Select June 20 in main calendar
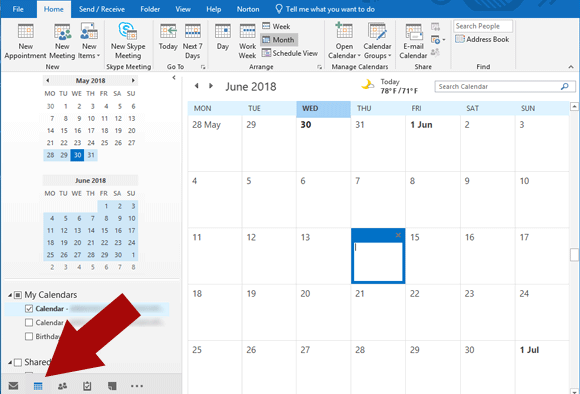Image resolution: width=580 pixels, height=394 pixels. coord(323,312)
